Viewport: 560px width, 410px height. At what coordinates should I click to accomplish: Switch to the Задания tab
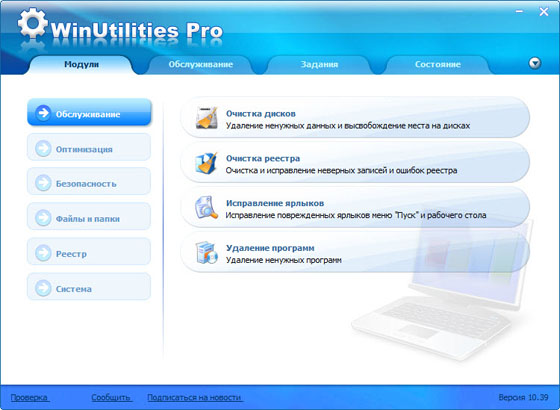pyautogui.click(x=319, y=64)
